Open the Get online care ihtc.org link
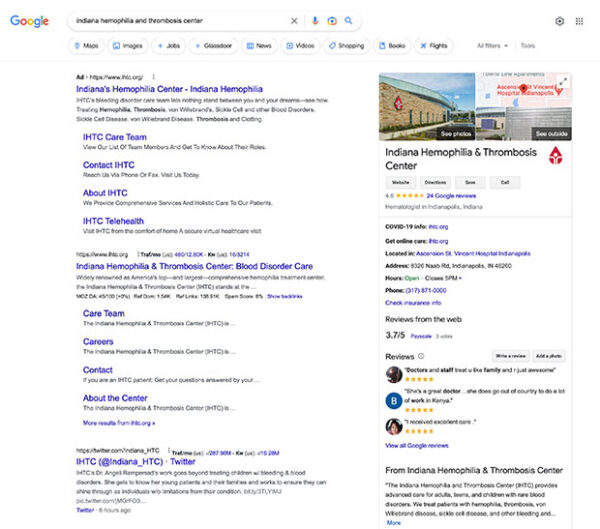The image size is (600, 529). click(438, 241)
